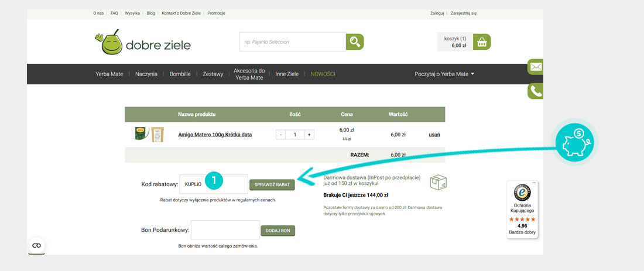This screenshot has width=644, height=271.
Task: Increase product quantity with plus button
Action: (x=309, y=135)
